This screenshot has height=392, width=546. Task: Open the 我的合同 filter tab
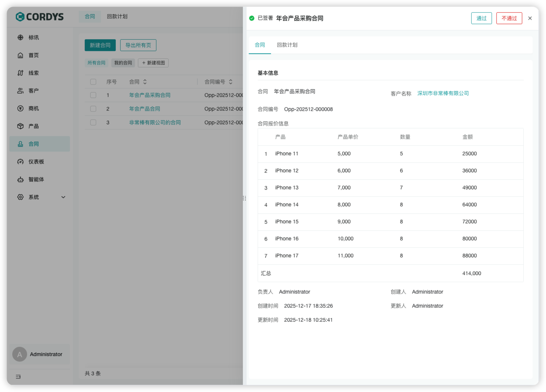[123, 63]
